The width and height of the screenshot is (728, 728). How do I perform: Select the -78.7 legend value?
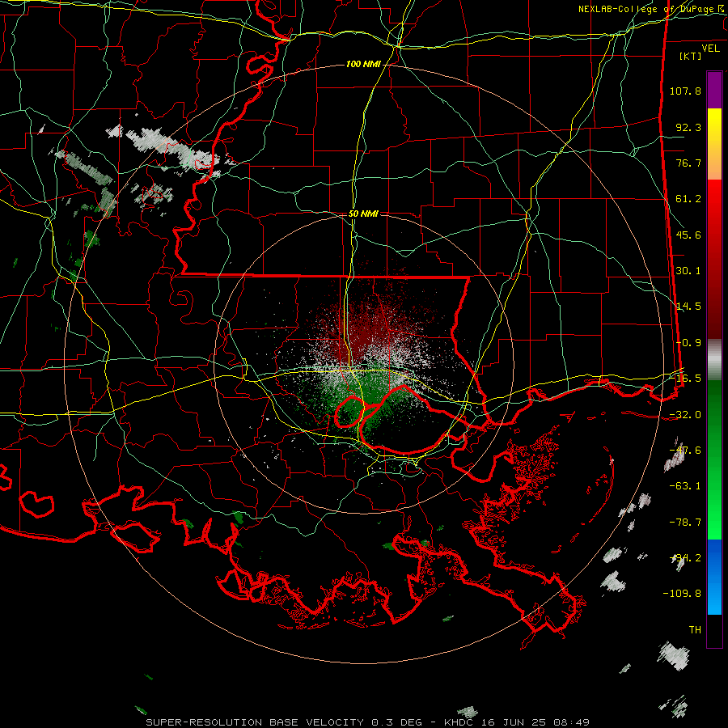pos(685,522)
